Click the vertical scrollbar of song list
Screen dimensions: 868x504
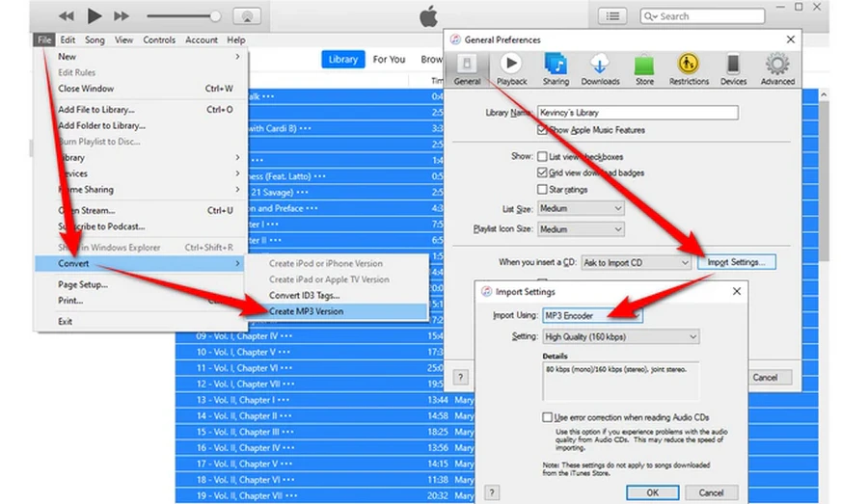824,180
